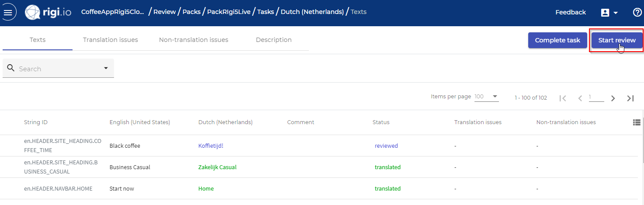The height and width of the screenshot is (205, 644).
Task: Expand the account dropdown caret
Action: (x=616, y=13)
